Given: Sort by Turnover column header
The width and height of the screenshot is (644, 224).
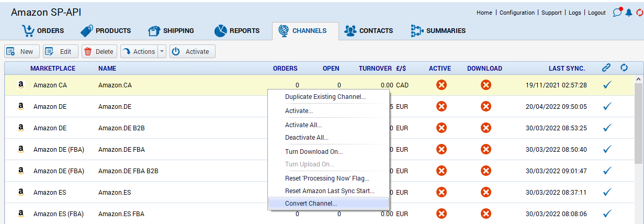Looking at the screenshot, I should (x=375, y=68).
